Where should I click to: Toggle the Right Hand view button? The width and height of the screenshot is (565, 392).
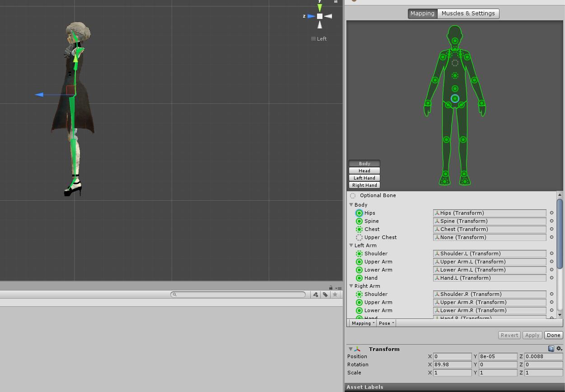click(364, 185)
